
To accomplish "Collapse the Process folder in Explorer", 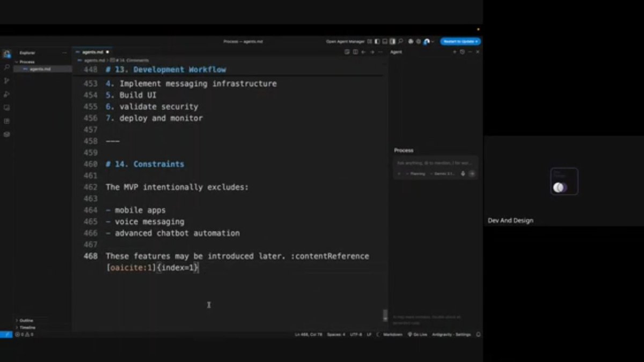I will 27,62.
